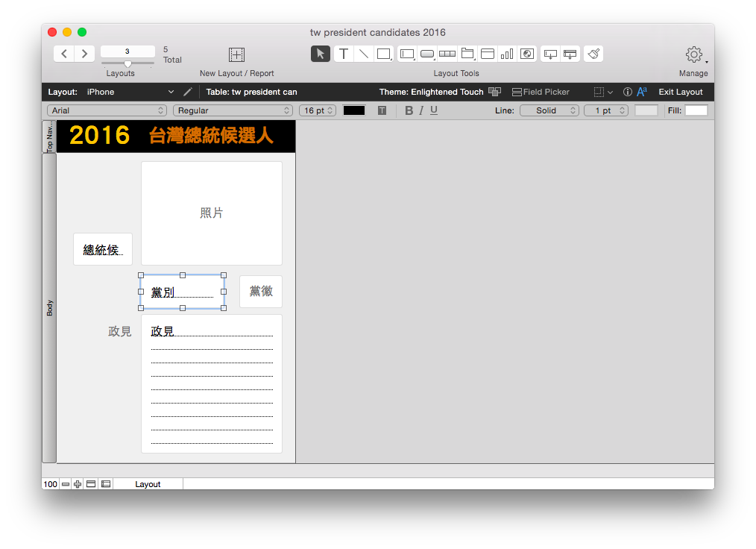Select the 照片 container field

[212, 213]
